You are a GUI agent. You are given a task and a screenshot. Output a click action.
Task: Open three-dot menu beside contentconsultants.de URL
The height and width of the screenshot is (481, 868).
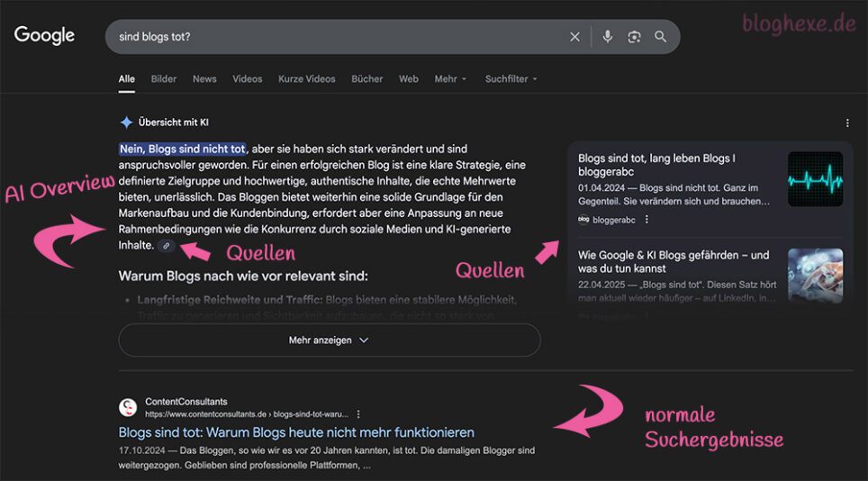pos(358,414)
